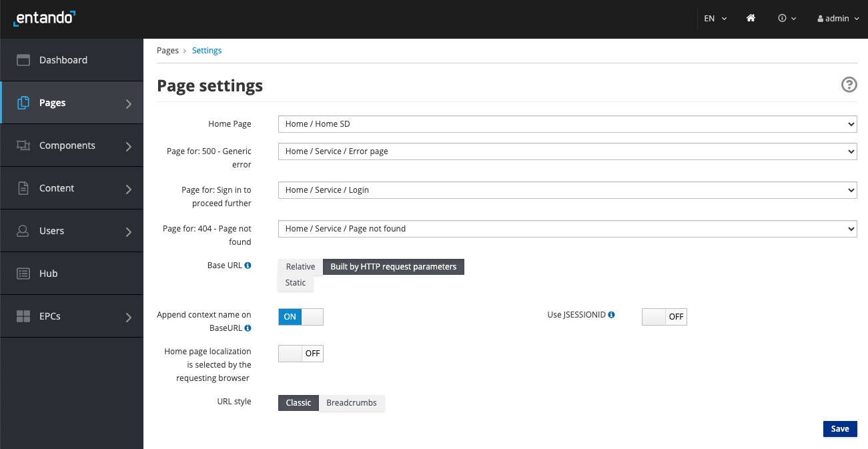Open the Home Page selection dropdown
The width and height of the screenshot is (868, 449).
point(567,123)
